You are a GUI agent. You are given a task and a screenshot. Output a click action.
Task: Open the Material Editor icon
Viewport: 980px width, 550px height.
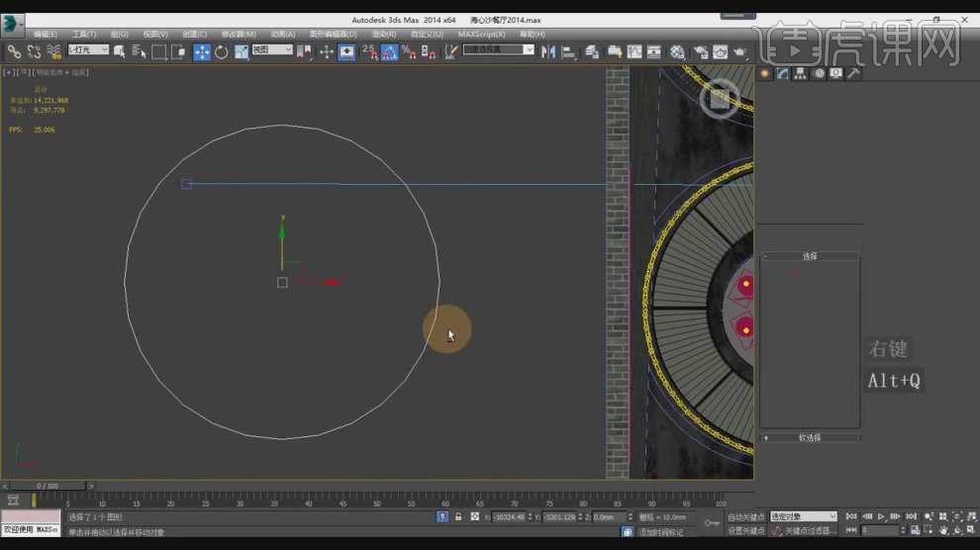pyautogui.click(x=677, y=51)
